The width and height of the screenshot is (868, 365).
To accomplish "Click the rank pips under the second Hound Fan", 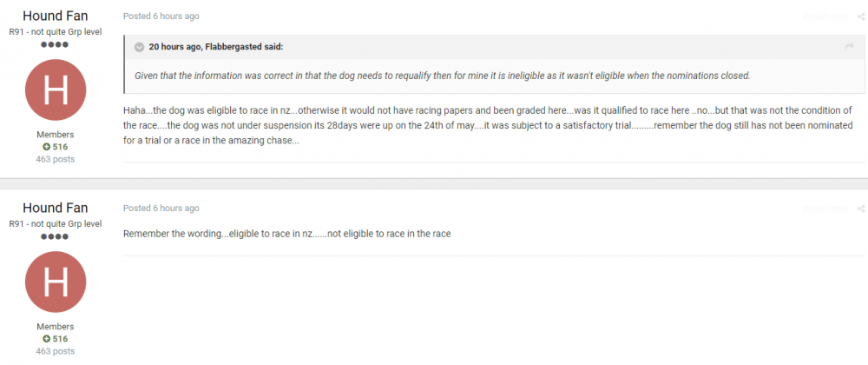I will coord(56,236).
